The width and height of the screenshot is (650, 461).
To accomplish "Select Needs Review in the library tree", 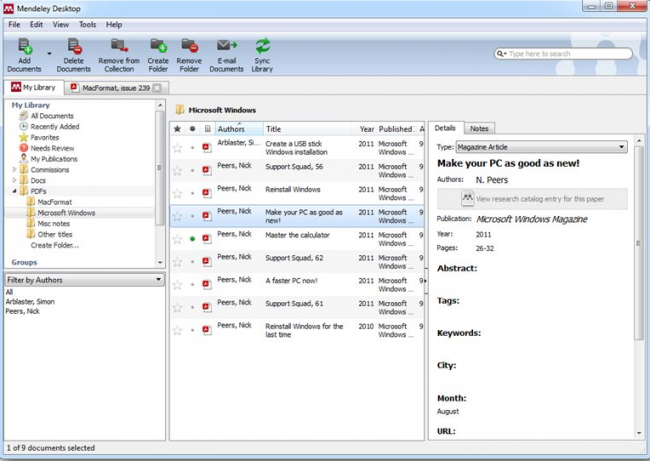I will [52, 148].
